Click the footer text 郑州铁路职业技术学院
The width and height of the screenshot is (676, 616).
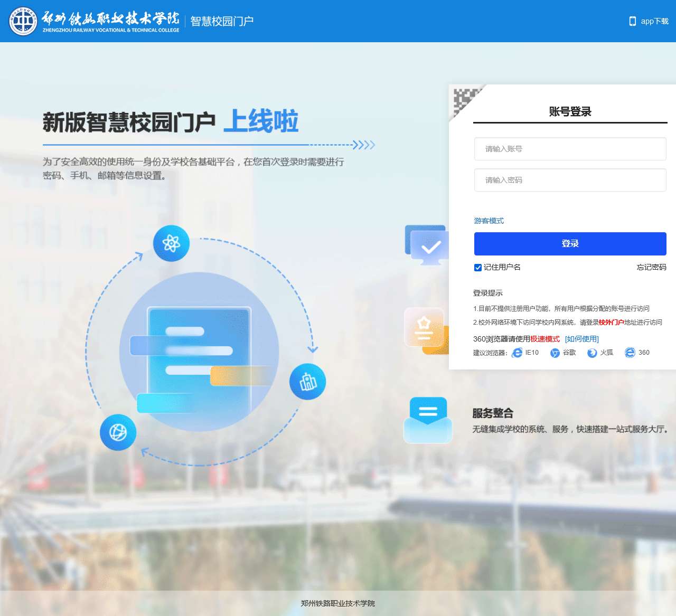tap(338, 603)
